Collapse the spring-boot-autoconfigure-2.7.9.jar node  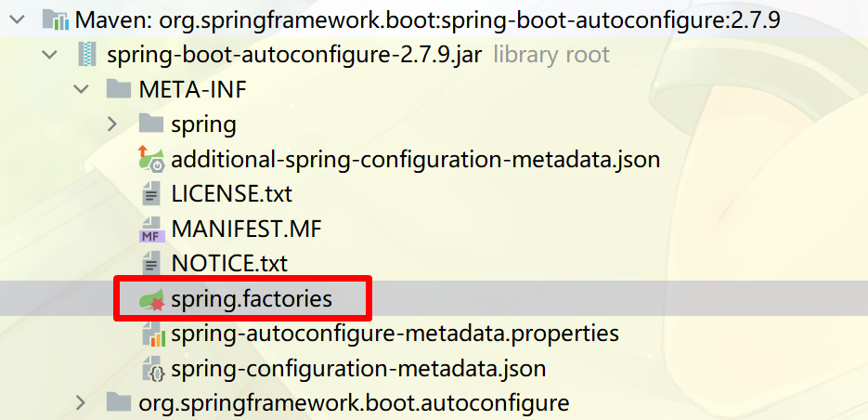pyautogui.click(x=50, y=55)
